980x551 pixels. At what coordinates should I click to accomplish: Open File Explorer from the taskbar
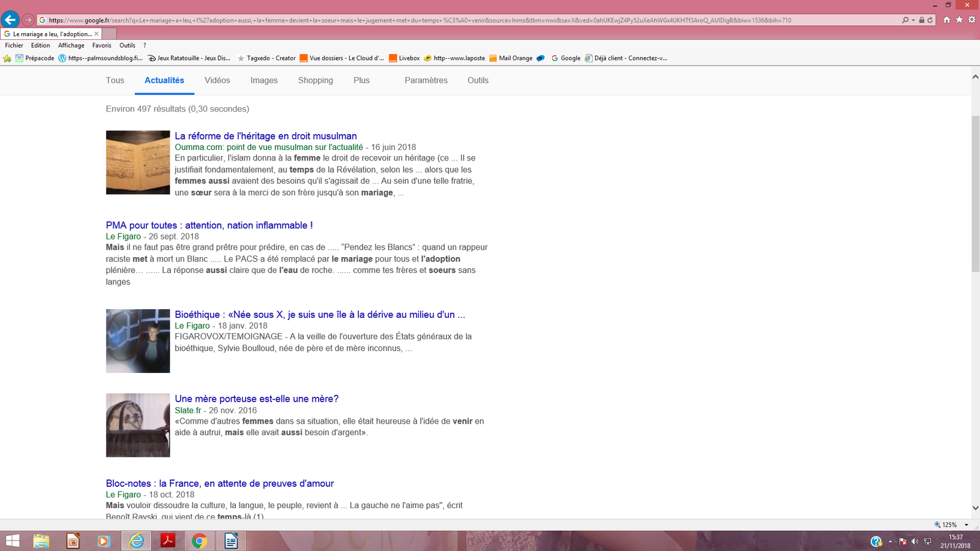pos(41,541)
